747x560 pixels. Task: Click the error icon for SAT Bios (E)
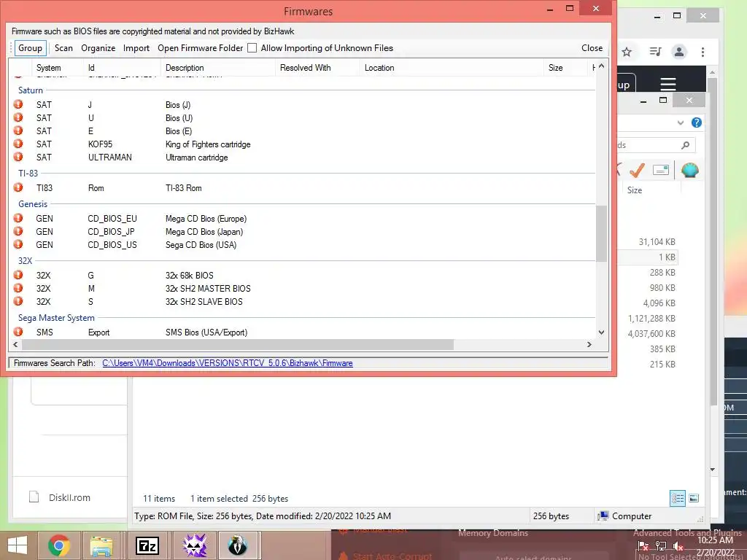pyautogui.click(x=18, y=131)
